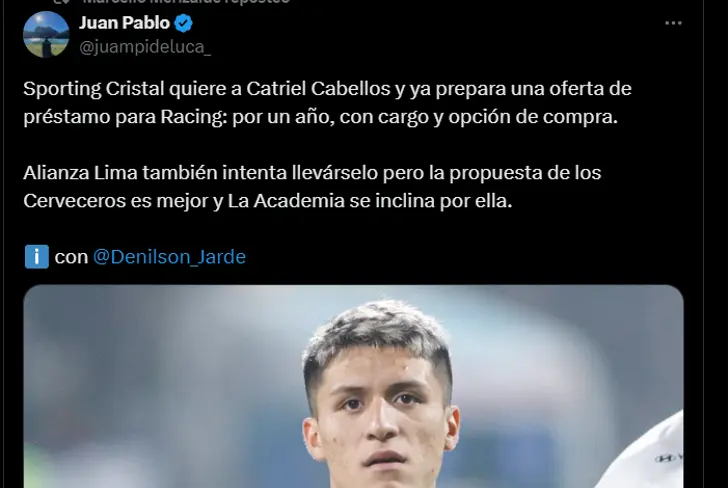Screen dimensions: 728x488
Task: Click the name Catriel Cabellos in tweet
Action: click(318, 89)
